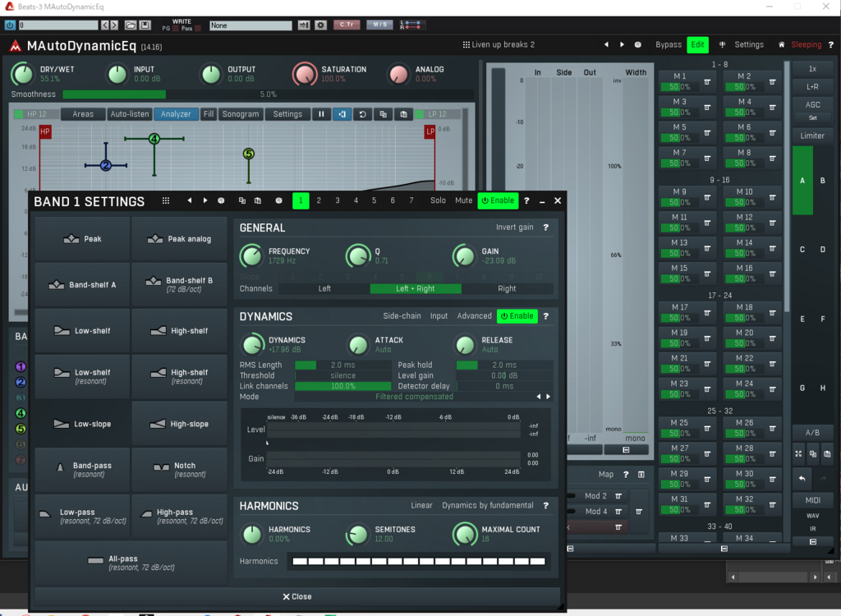Click the reset analyzer icon

(362, 114)
